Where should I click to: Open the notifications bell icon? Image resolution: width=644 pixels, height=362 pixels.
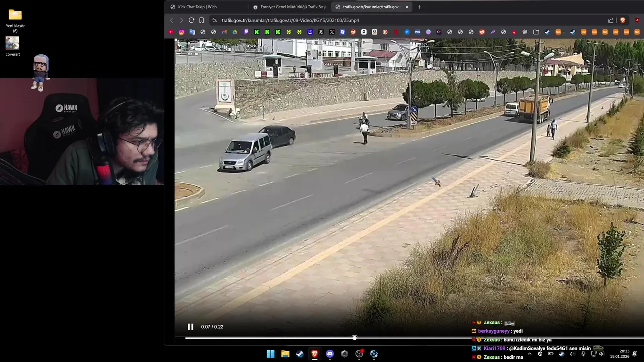(x=635, y=354)
